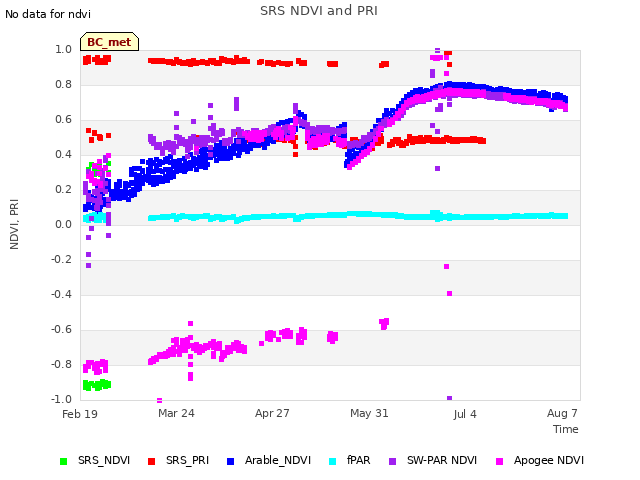Click the 0.2 y-axis tick label
Screen dimensions: 640x480
63,189
